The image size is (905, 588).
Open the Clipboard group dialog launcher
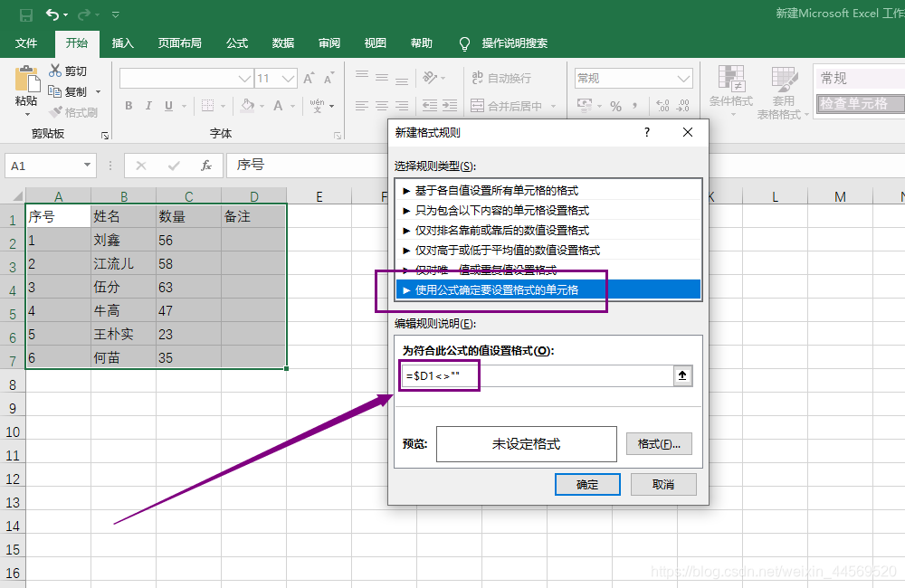[x=105, y=136]
